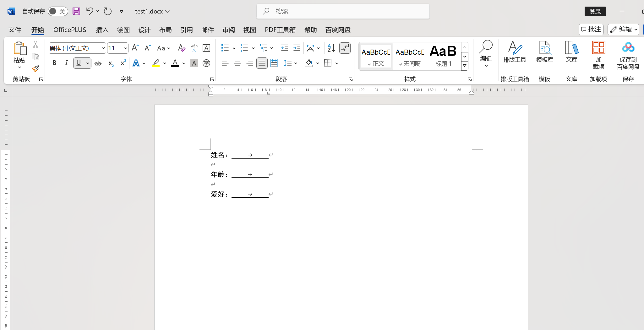Click the 登录 login button
This screenshot has width=644, height=330.
(595, 11)
